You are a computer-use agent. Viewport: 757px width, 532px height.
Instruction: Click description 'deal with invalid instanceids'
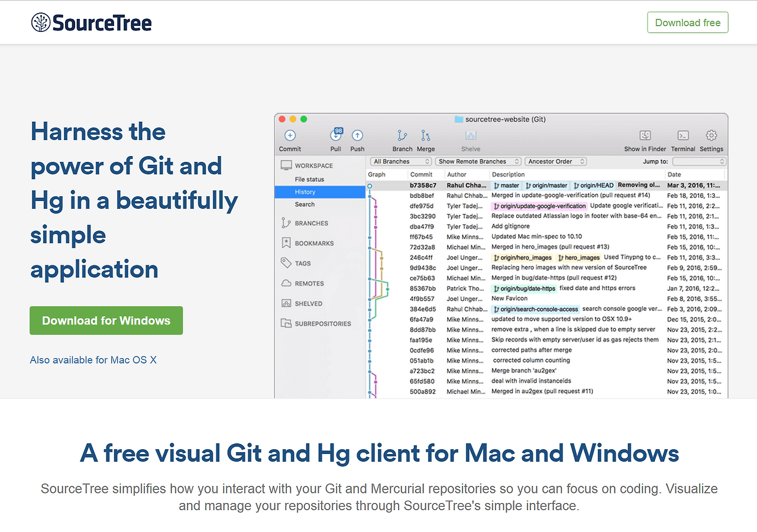click(x=531, y=381)
